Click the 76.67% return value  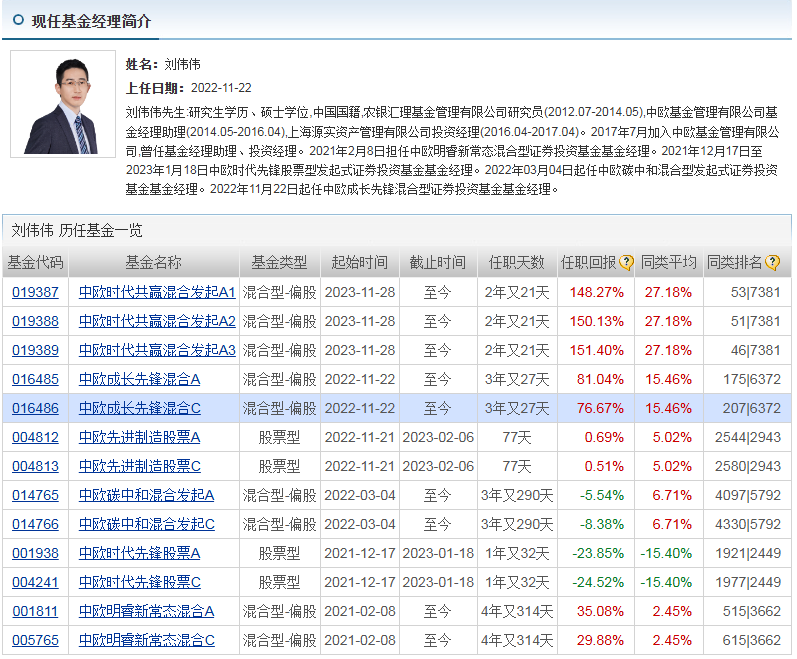600,408
